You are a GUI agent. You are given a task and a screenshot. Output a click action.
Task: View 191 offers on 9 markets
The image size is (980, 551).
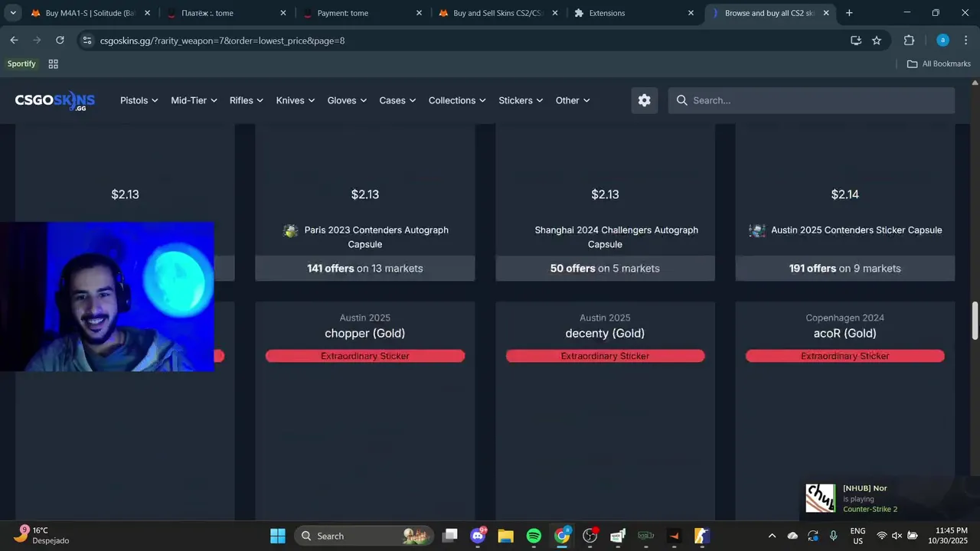click(x=845, y=268)
